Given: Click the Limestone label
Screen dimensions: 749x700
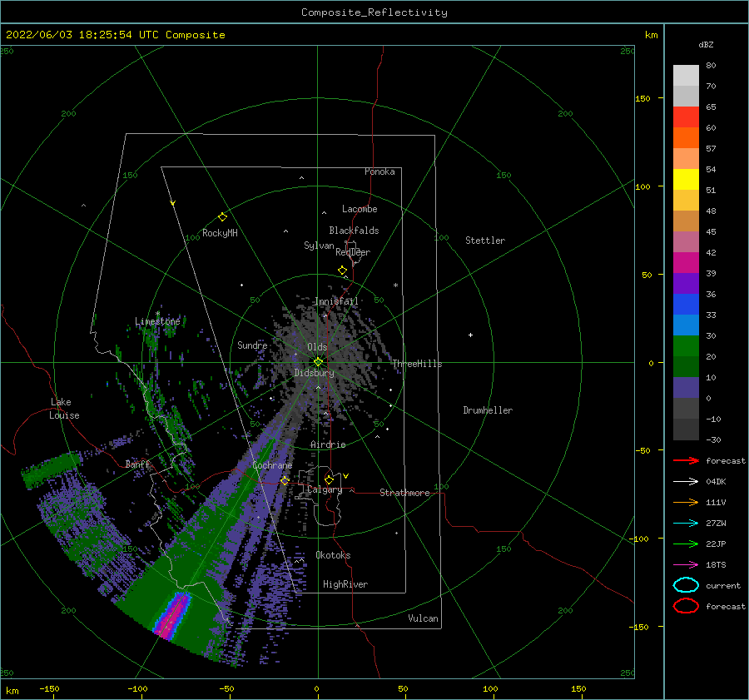Looking at the screenshot, I should 157,321.
